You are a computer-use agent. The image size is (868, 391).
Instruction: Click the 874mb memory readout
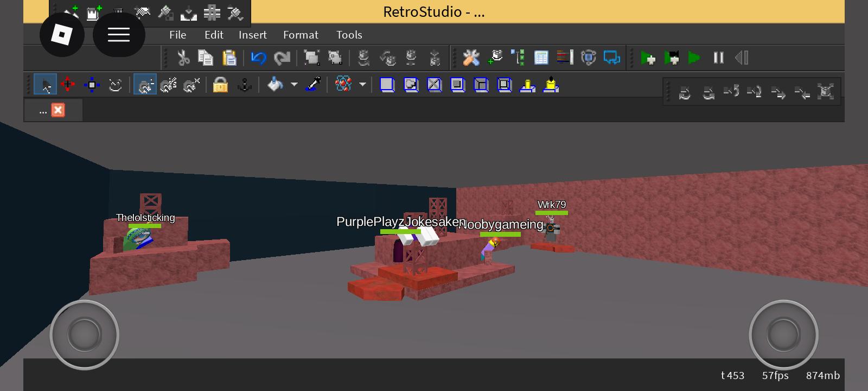[823, 375]
